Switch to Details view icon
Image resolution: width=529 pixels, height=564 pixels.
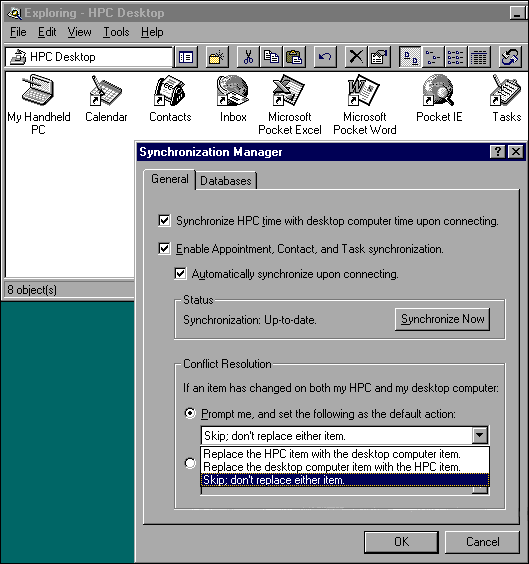pyautogui.click(x=479, y=57)
